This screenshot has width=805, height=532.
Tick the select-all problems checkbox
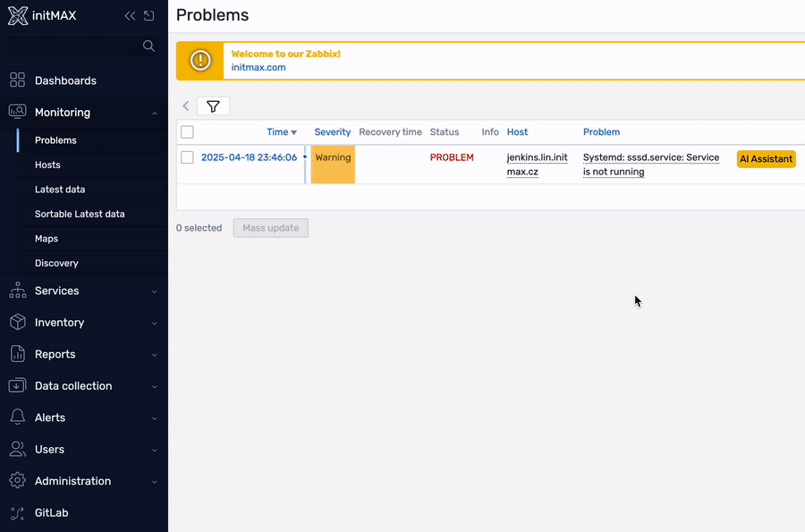187,132
